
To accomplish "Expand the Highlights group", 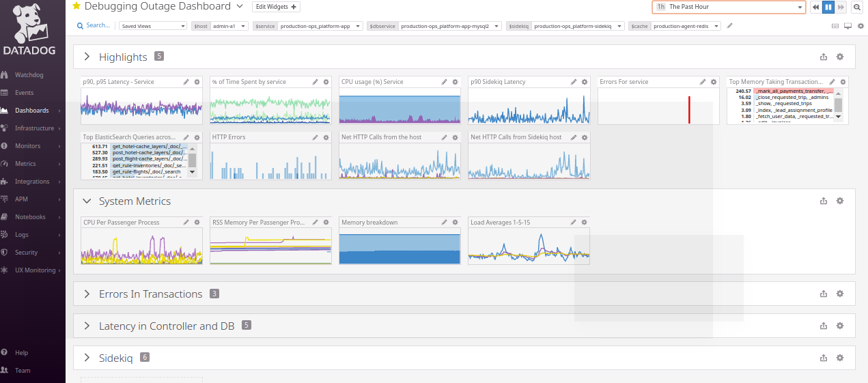I will coord(87,57).
